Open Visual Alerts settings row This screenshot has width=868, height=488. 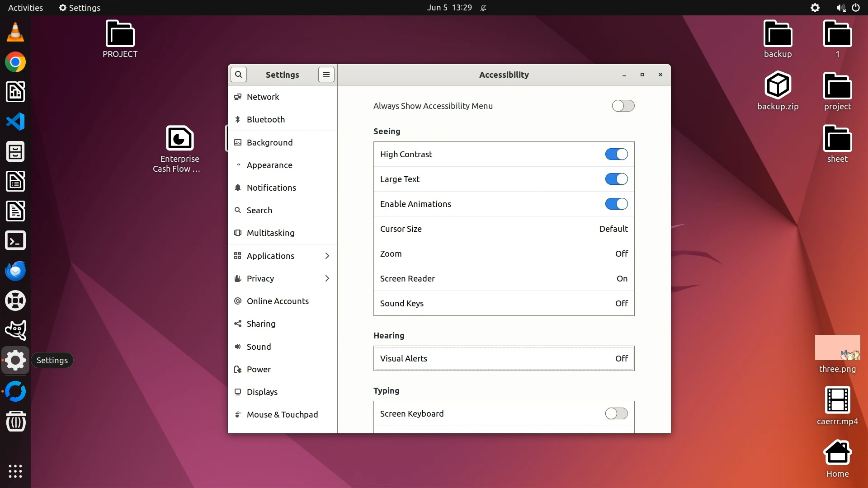coord(504,358)
